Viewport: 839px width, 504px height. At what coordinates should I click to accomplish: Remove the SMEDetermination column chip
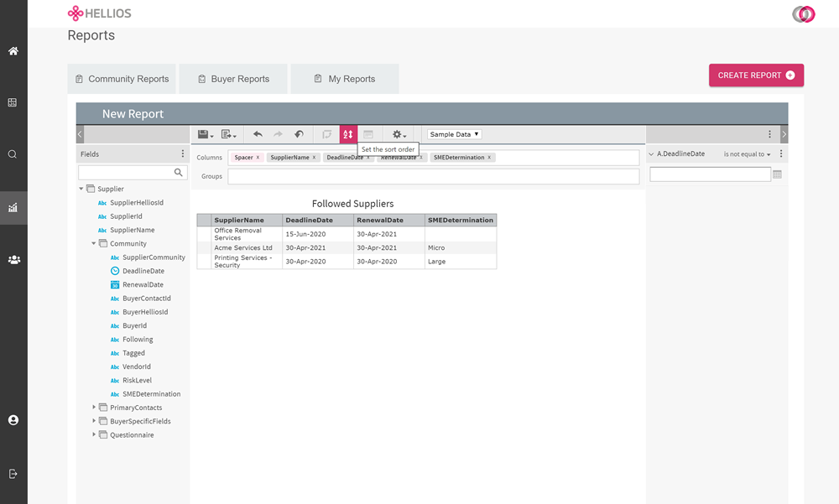click(489, 158)
